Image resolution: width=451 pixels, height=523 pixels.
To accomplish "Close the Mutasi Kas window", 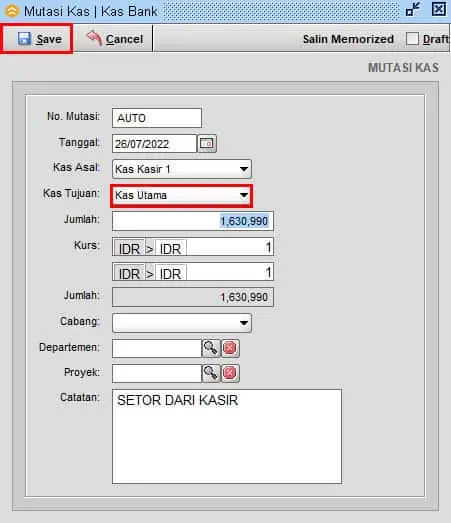I will click(x=439, y=9).
